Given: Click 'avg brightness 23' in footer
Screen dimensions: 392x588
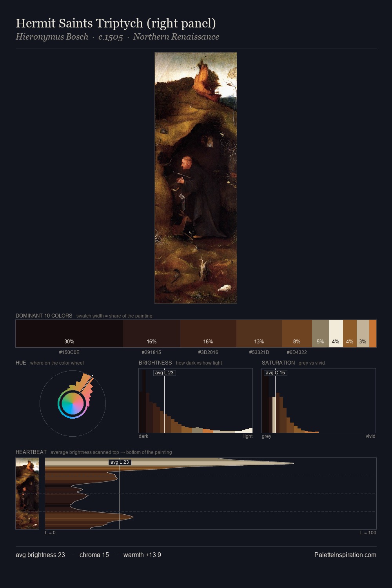Looking at the screenshot, I should click(40, 555).
